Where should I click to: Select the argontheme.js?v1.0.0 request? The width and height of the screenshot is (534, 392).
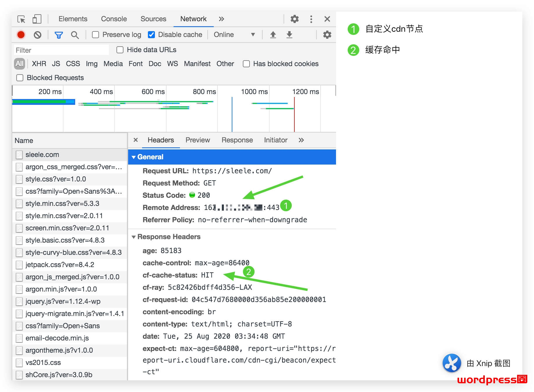[70, 350]
